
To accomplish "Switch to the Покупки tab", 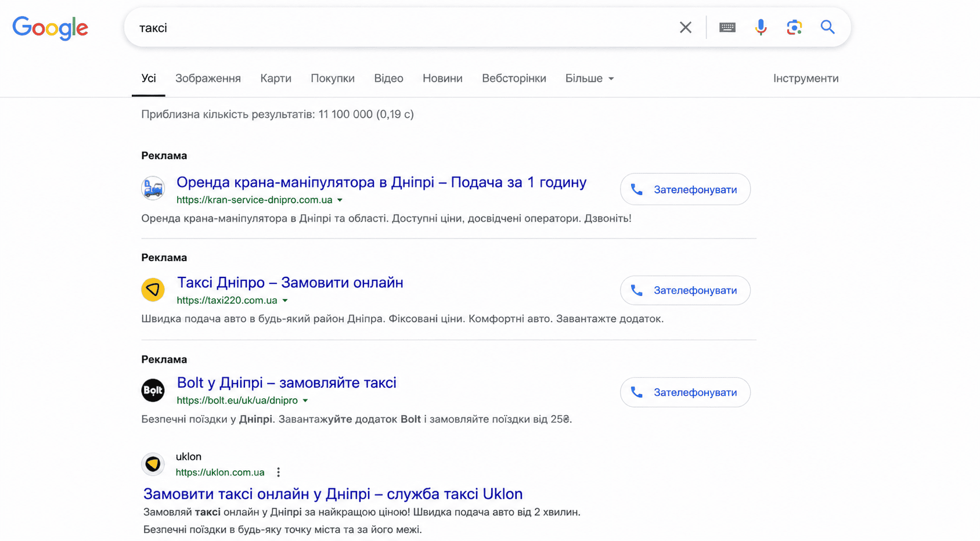I will pos(333,78).
